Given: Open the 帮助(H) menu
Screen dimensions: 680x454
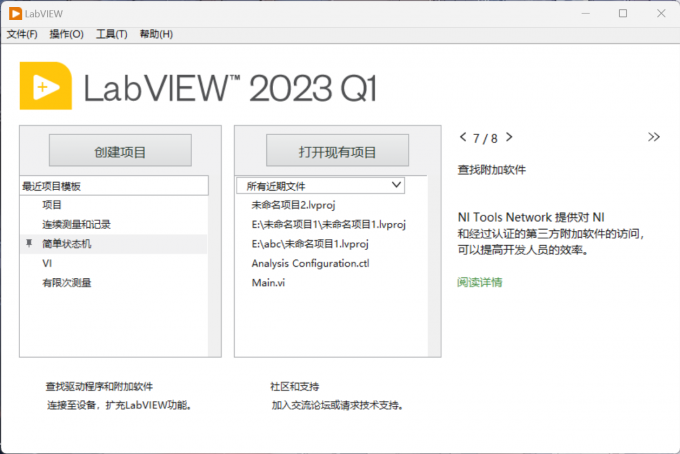Looking at the screenshot, I should [x=156, y=34].
